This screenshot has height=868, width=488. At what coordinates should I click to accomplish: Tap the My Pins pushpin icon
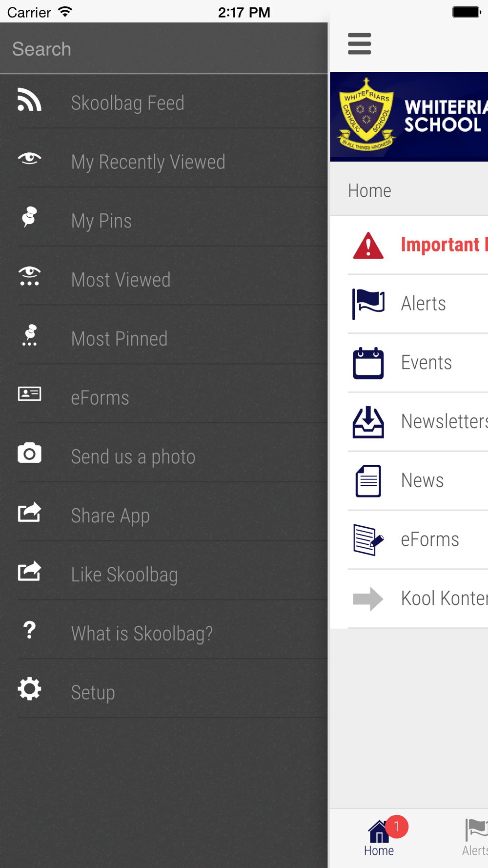pyautogui.click(x=29, y=217)
